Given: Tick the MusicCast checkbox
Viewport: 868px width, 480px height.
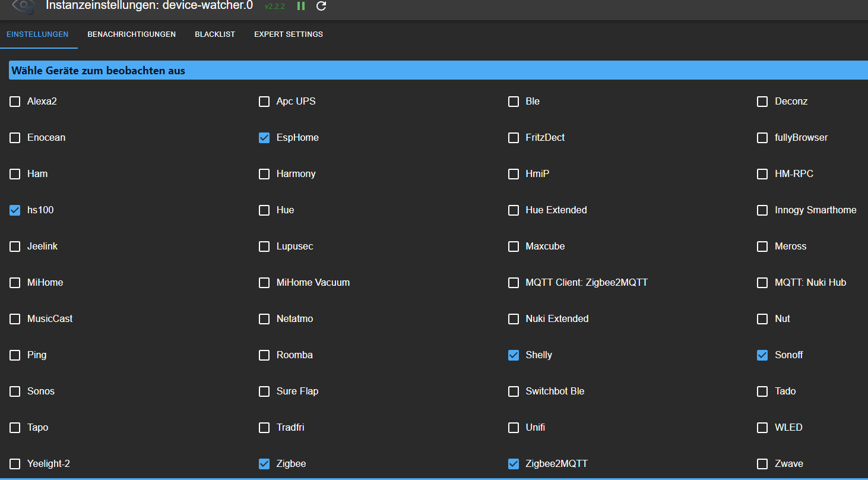Looking at the screenshot, I should coord(15,319).
